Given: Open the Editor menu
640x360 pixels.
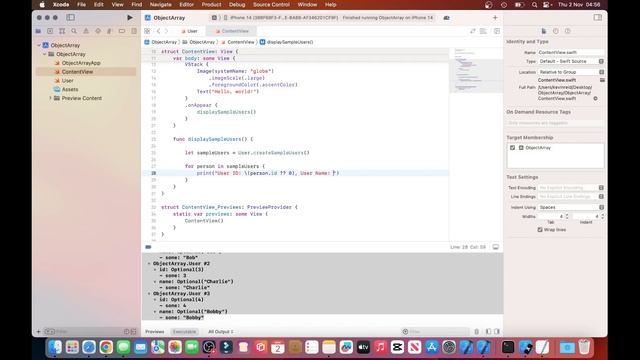Looking at the screenshot, I should click(187, 4).
